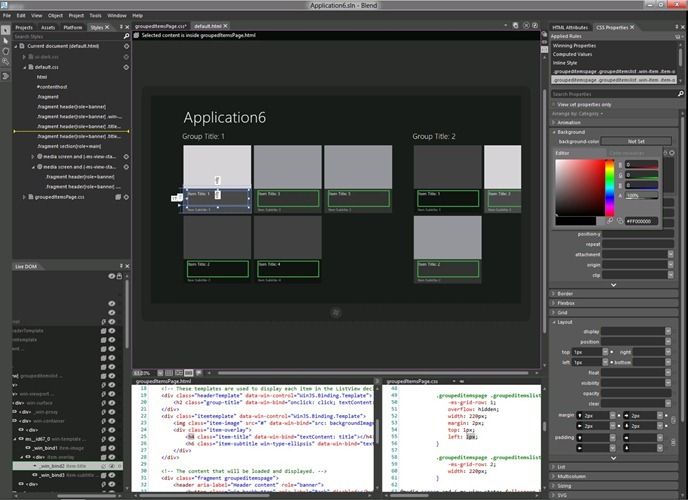This screenshot has height=500, width=688.
Task: Click the hex color value field
Action: (x=641, y=221)
